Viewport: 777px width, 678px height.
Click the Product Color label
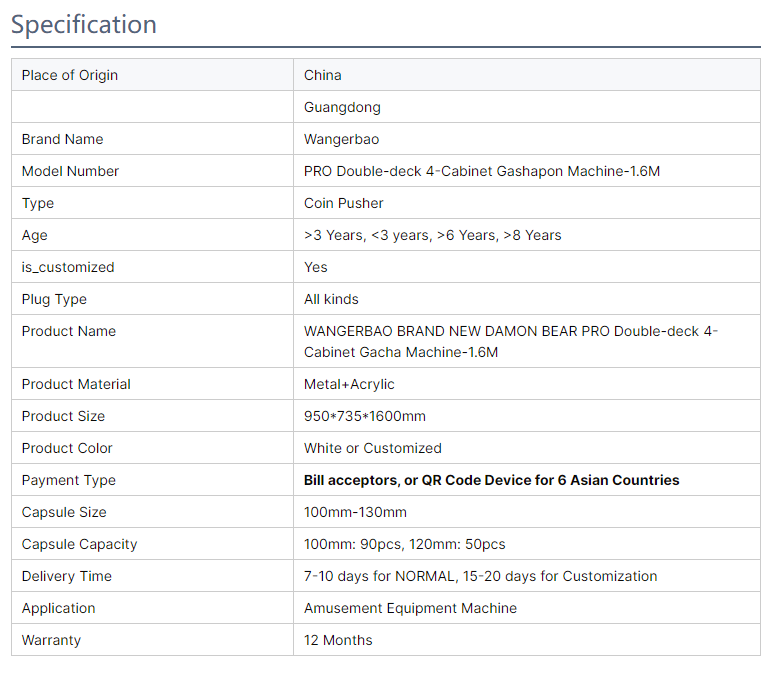67,448
